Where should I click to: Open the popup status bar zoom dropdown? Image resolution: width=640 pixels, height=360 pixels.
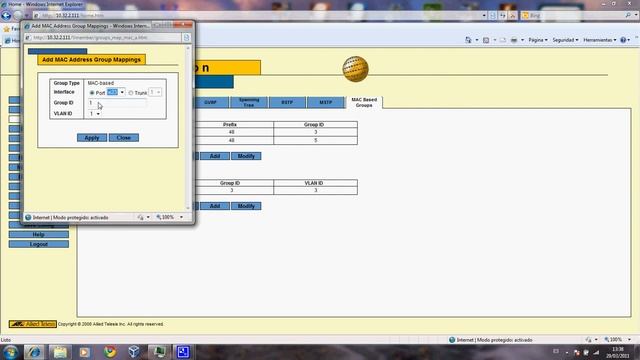[x=182, y=217]
